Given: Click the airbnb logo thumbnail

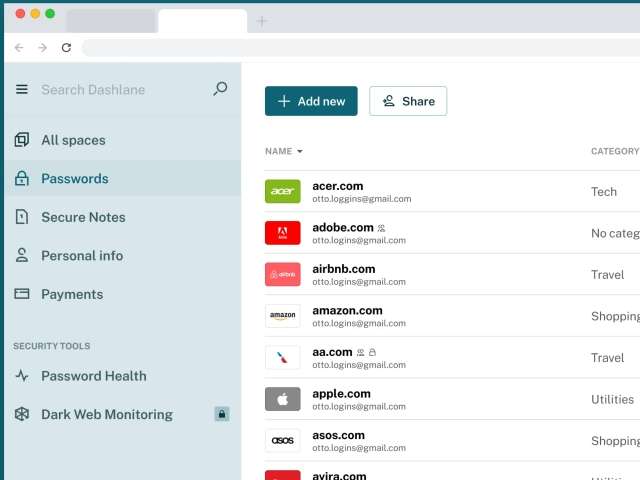Looking at the screenshot, I should pyautogui.click(x=282, y=274).
